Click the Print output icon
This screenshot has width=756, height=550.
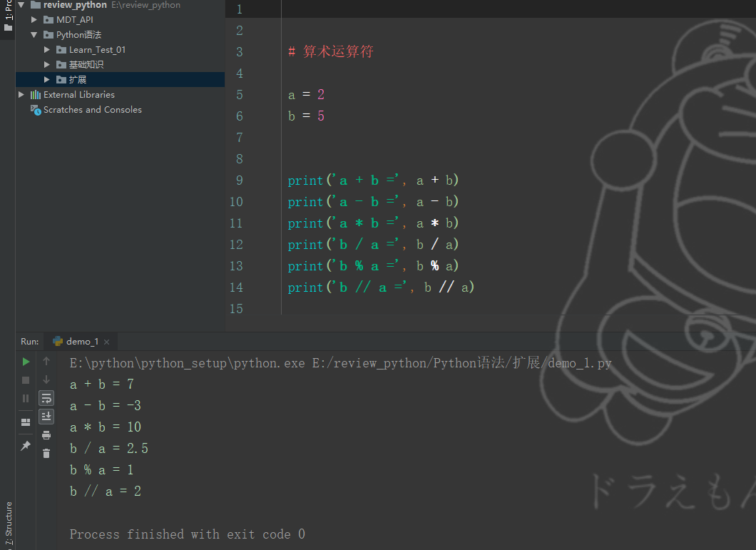pos(46,435)
